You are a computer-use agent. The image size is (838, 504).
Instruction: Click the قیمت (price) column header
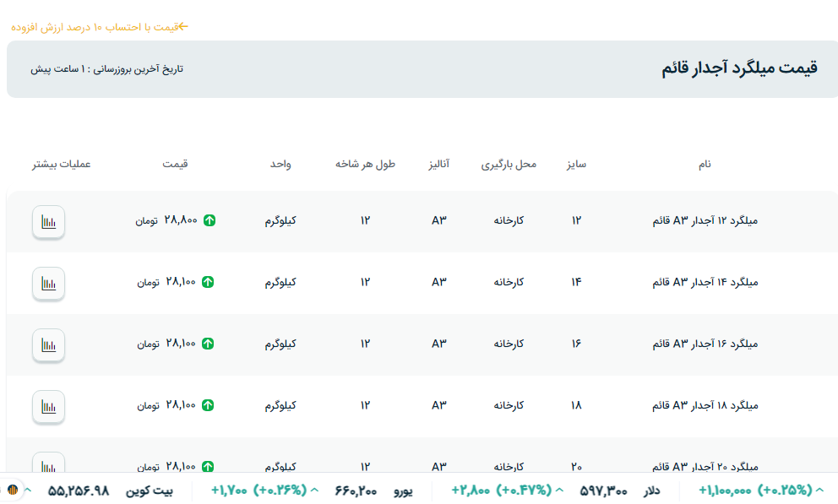point(175,164)
